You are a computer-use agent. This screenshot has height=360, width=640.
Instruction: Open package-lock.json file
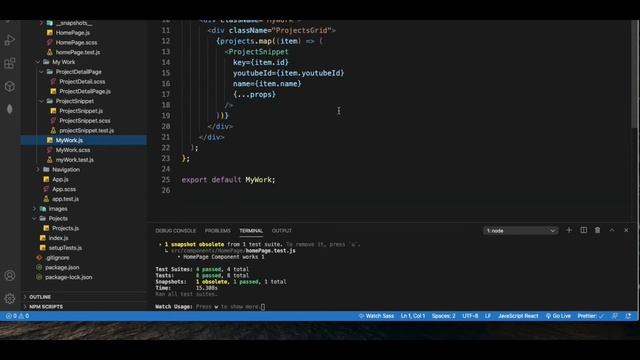coord(69,277)
